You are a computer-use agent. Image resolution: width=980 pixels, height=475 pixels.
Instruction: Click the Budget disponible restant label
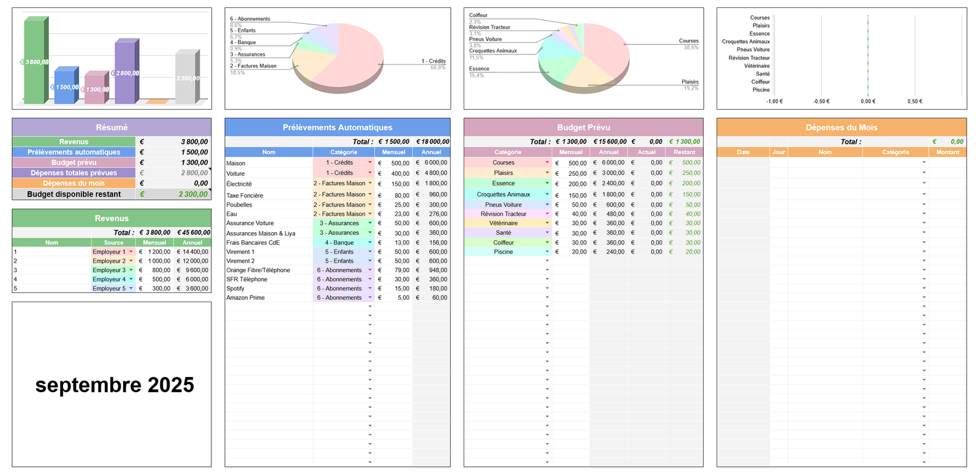click(x=73, y=194)
